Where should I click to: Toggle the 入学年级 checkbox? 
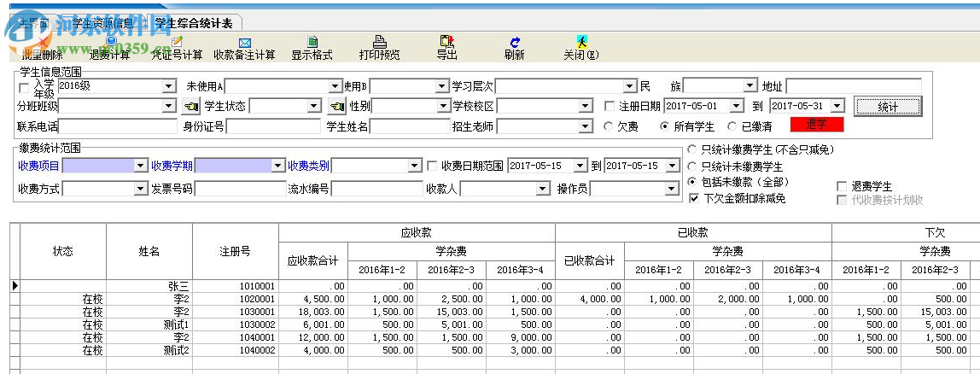click(x=25, y=89)
